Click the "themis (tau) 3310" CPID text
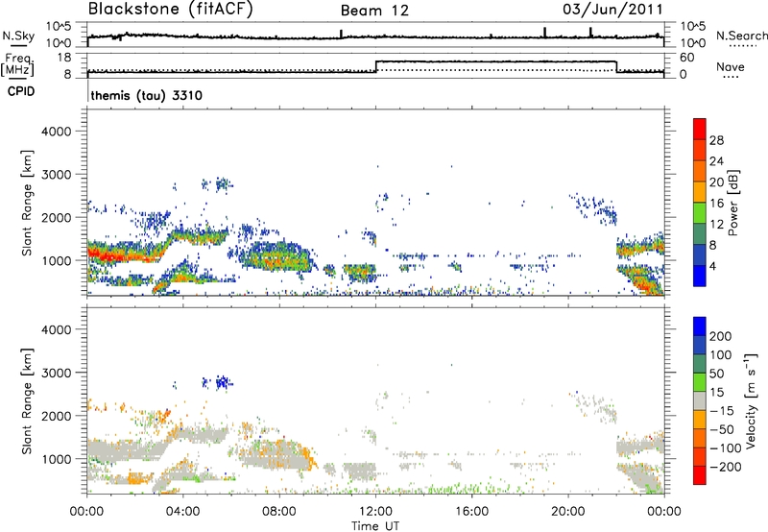Viewport: 768px width, 532px height. pyautogui.click(x=147, y=95)
